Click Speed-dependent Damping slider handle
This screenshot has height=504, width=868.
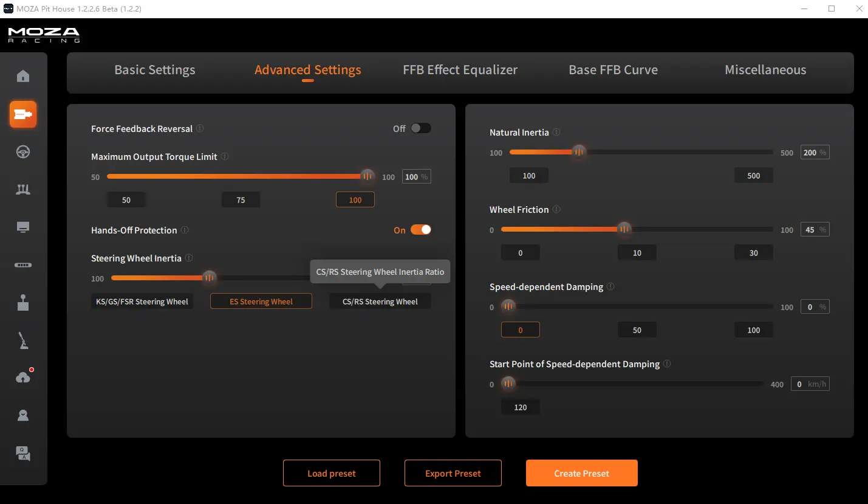[508, 306]
